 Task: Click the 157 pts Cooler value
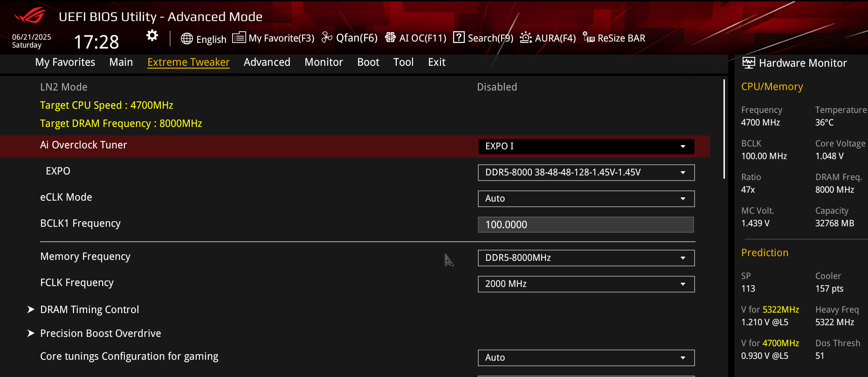[x=829, y=288]
